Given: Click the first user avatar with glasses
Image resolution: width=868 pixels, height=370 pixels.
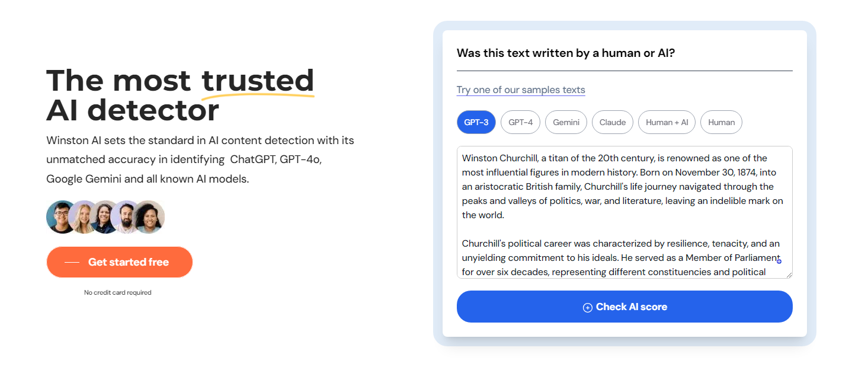Looking at the screenshot, I should click(x=62, y=217).
